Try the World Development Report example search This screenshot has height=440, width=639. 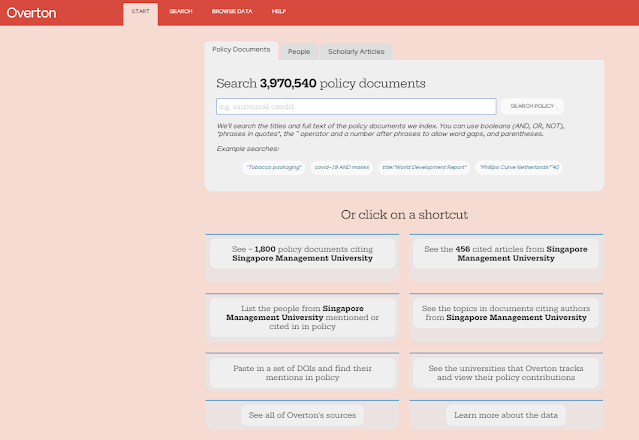tap(424, 167)
